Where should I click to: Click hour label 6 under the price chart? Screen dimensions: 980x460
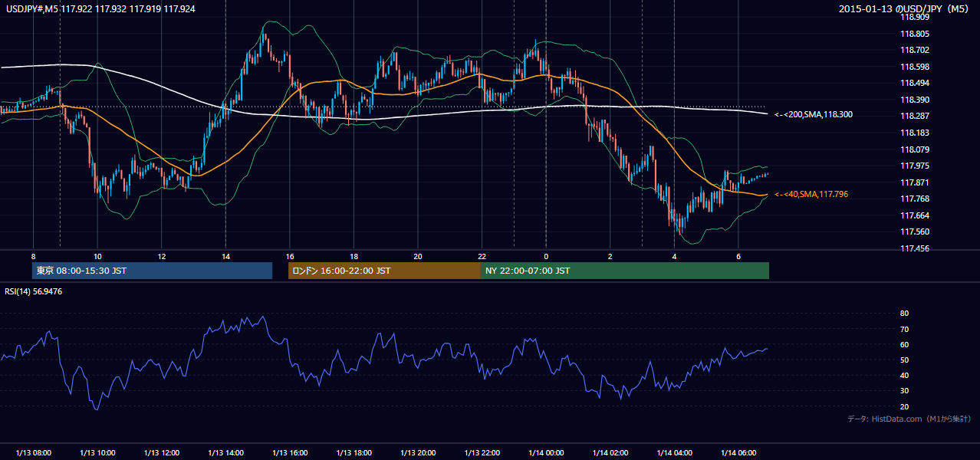coord(738,255)
